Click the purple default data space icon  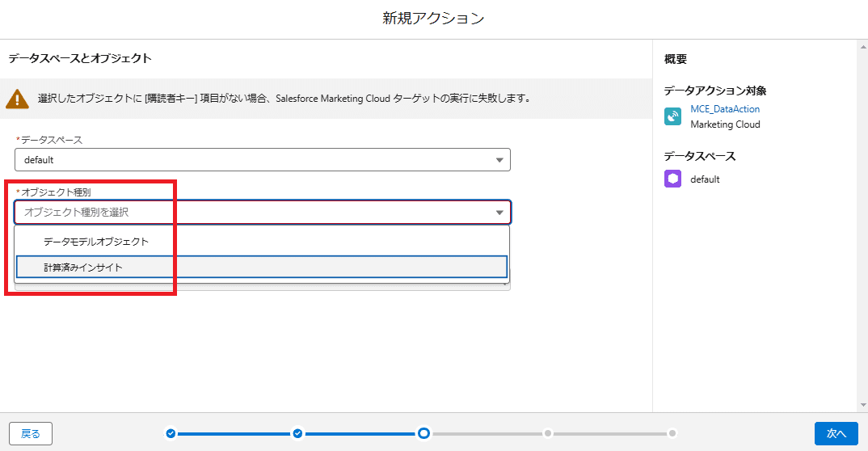672,179
